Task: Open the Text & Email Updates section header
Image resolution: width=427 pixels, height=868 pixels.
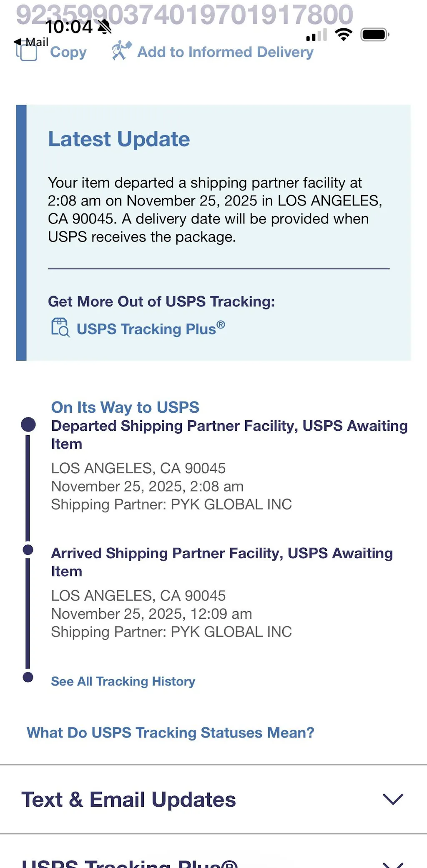Action: click(128, 799)
